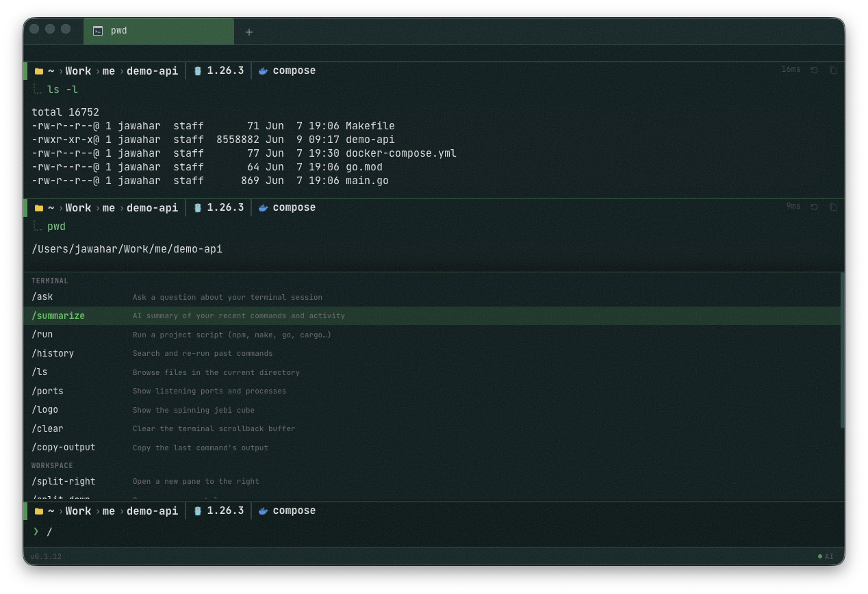Click the 'compose' label in the ls -l block
Viewport: 868px width, 594px height.
[x=294, y=70]
